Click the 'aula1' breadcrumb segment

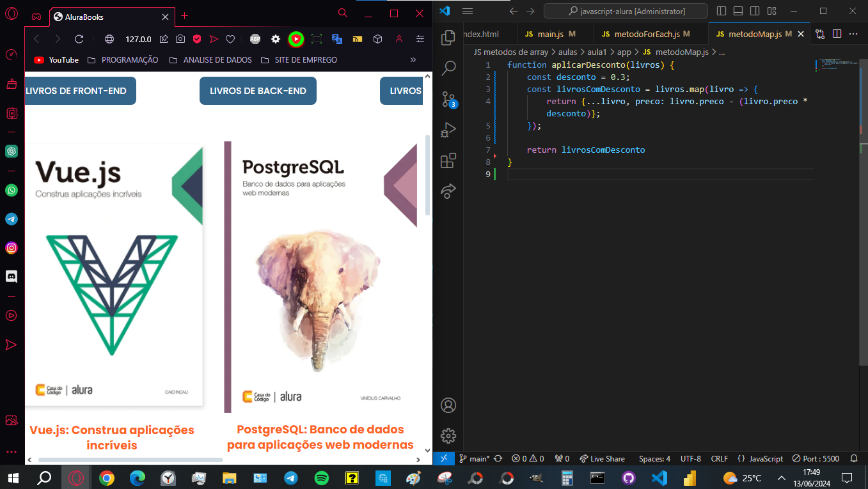click(598, 52)
